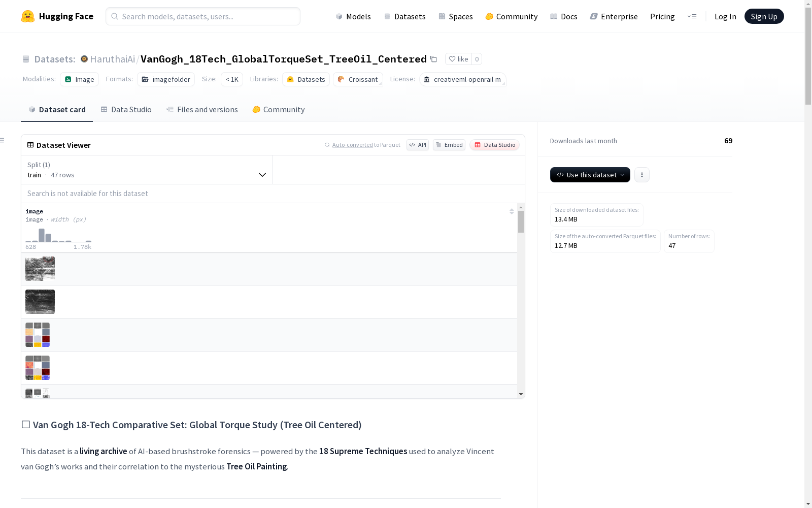
Task: Select the Datasets library tag
Action: tap(306, 79)
